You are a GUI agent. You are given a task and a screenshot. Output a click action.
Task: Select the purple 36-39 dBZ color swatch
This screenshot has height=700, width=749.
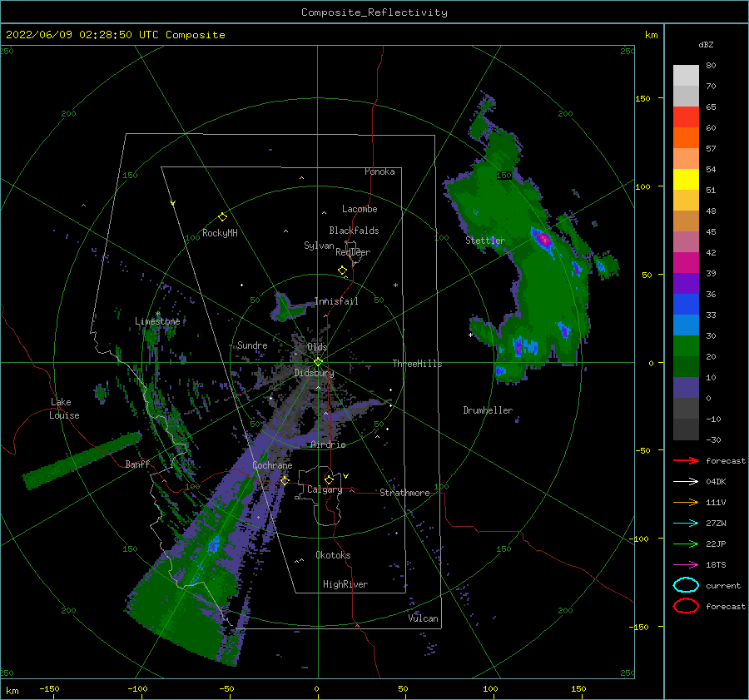[x=686, y=283]
